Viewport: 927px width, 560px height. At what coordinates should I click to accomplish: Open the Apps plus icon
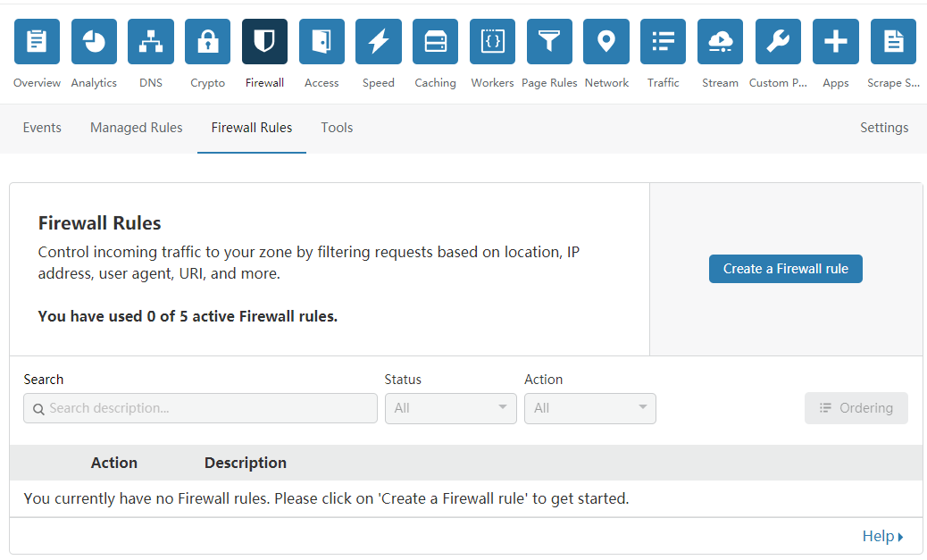pyautogui.click(x=835, y=41)
